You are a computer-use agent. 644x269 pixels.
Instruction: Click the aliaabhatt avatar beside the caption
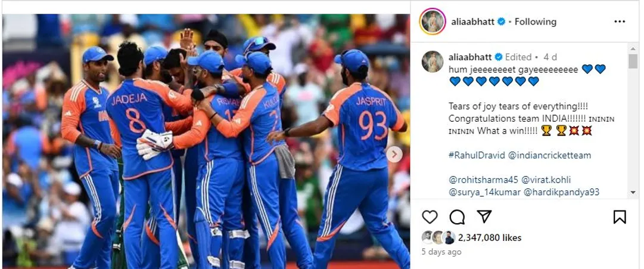coord(433,61)
